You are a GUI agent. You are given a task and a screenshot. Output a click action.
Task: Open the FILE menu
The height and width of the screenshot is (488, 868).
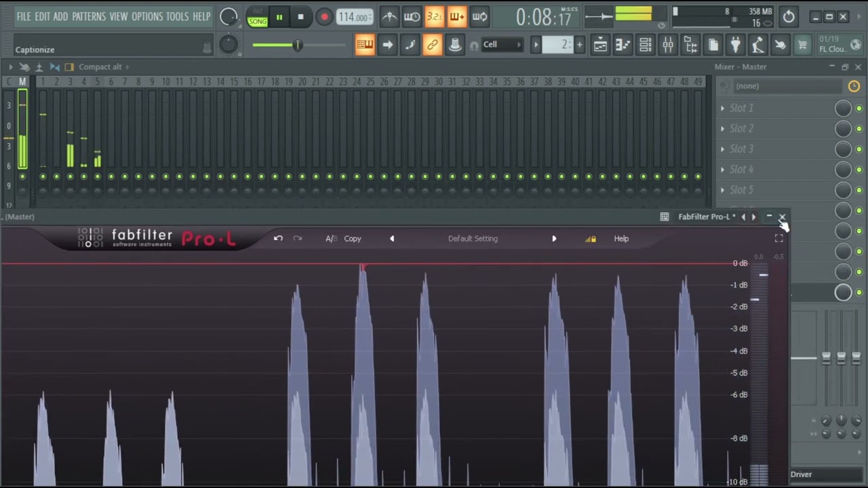point(24,16)
